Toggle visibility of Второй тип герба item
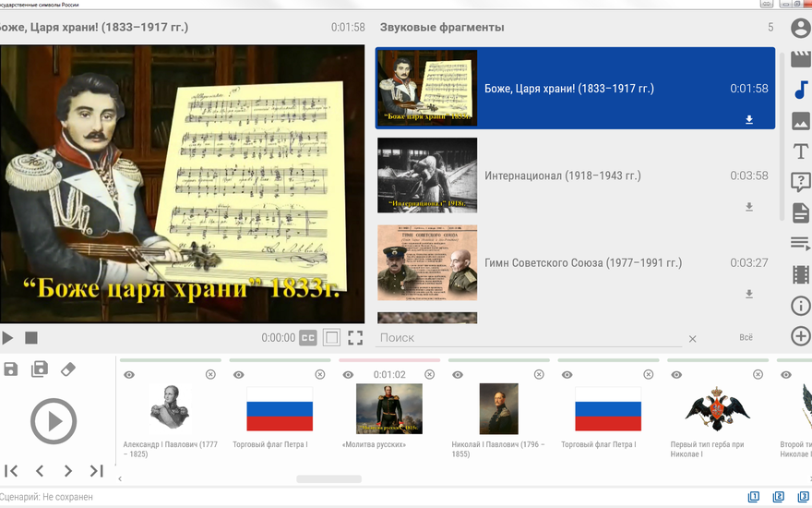Screen dimensions: 812x508 (786, 375)
